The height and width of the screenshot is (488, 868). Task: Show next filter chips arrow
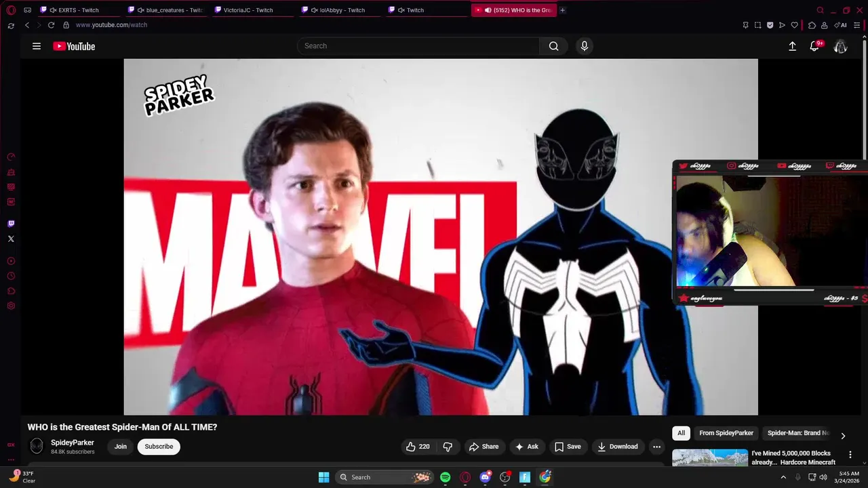(x=843, y=436)
